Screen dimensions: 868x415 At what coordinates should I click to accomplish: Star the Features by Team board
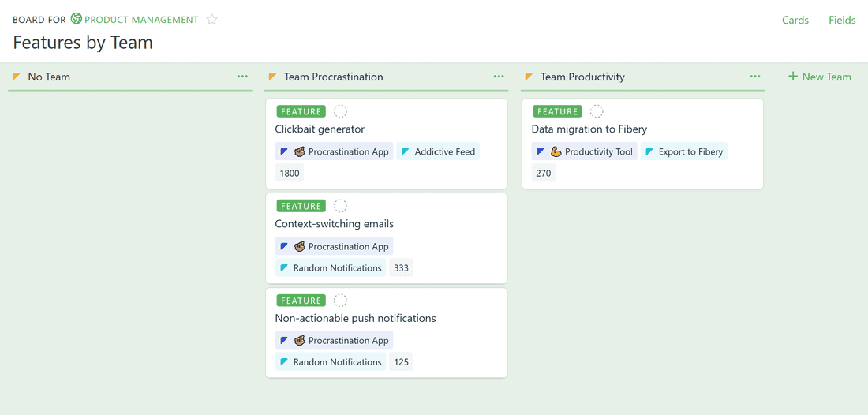click(x=212, y=20)
